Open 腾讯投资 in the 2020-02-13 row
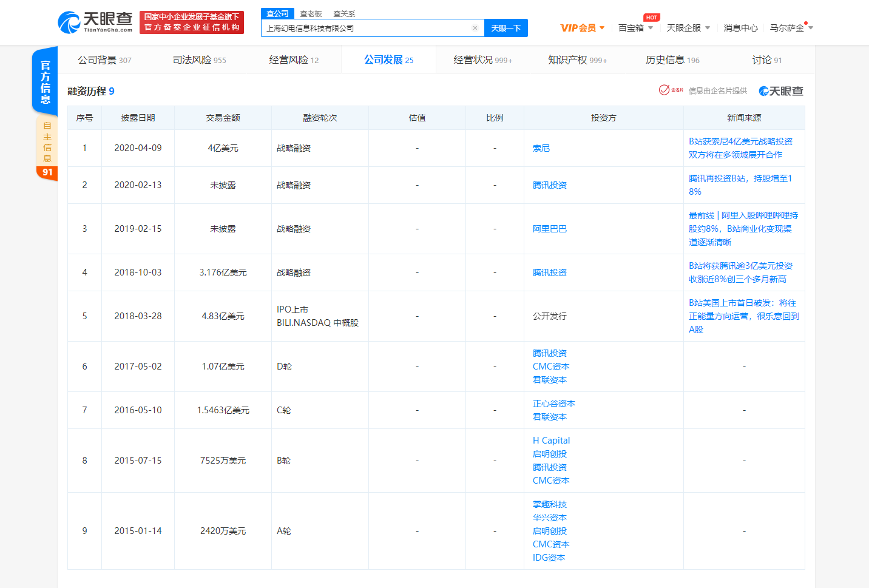The height and width of the screenshot is (588, 869). pyautogui.click(x=550, y=185)
